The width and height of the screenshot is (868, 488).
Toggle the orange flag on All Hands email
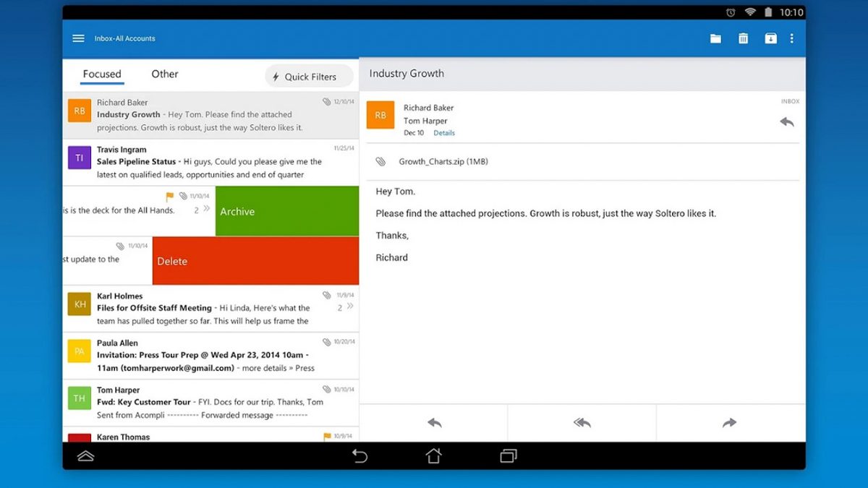coord(170,196)
